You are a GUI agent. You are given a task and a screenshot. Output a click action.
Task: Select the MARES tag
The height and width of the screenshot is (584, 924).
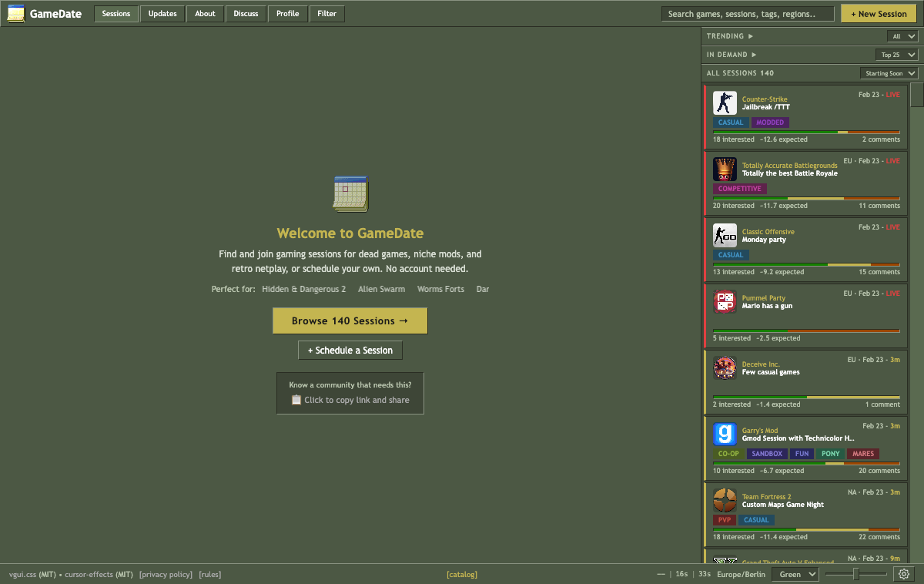(x=863, y=454)
